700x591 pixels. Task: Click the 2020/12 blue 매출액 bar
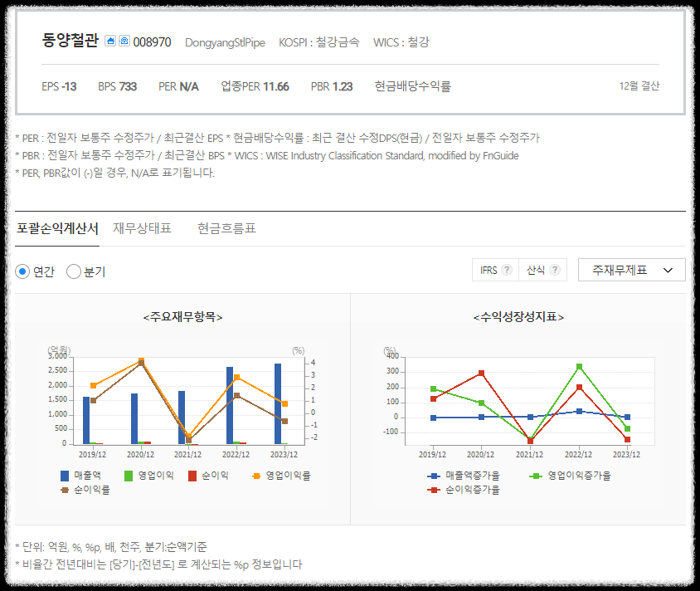point(134,418)
